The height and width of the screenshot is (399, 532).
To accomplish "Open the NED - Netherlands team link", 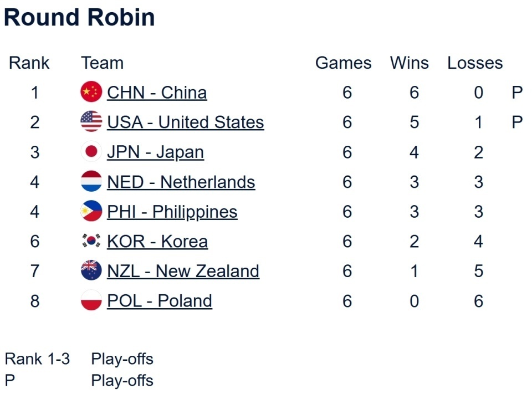I will point(181,182).
